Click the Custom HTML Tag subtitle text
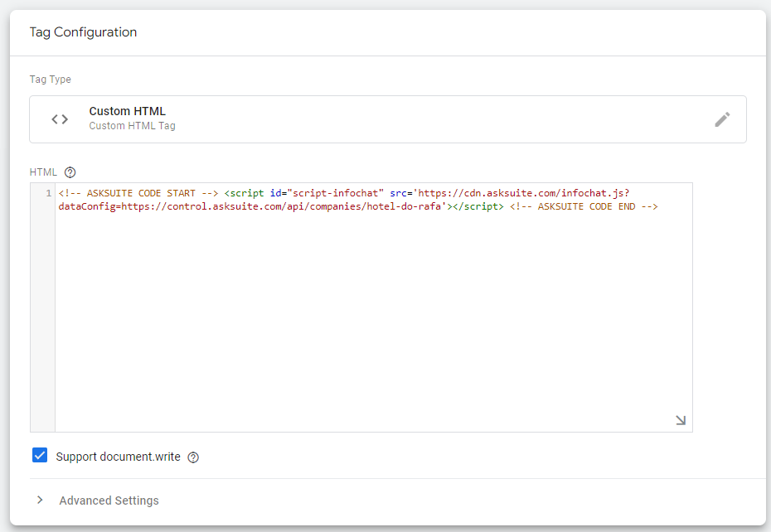Screen dimensions: 771x532 [x=133, y=126]
